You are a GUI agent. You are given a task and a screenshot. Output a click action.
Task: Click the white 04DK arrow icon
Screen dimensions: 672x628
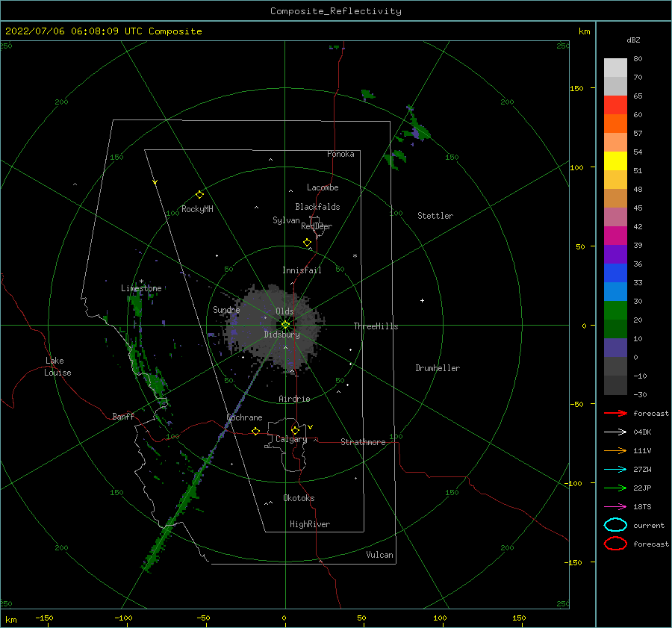tap(615, 432)
